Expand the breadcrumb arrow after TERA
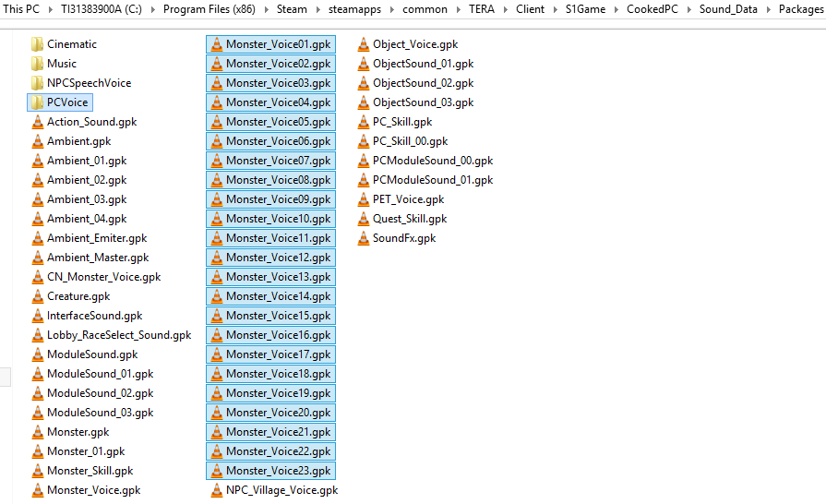Image resolution: width=826 pixels, height=504 pixels. [505, 9]
